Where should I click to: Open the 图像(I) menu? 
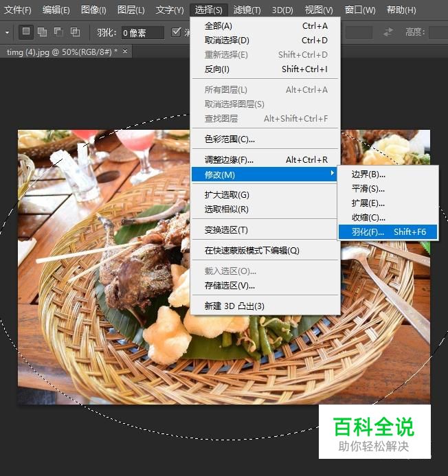coord(93,10)
